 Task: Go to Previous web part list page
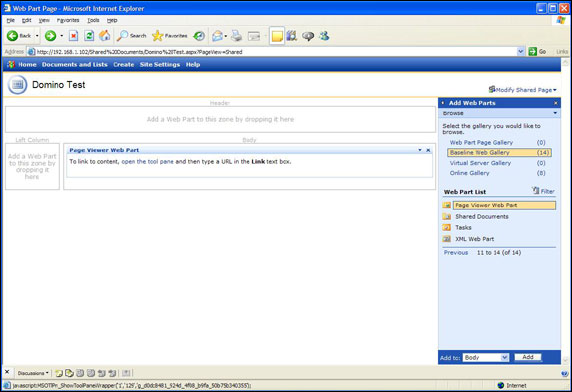point(456,253)
